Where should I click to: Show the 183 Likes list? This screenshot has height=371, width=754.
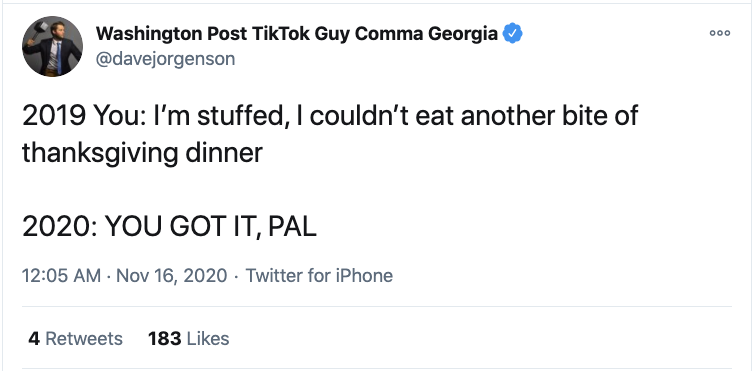pos(188,339)
